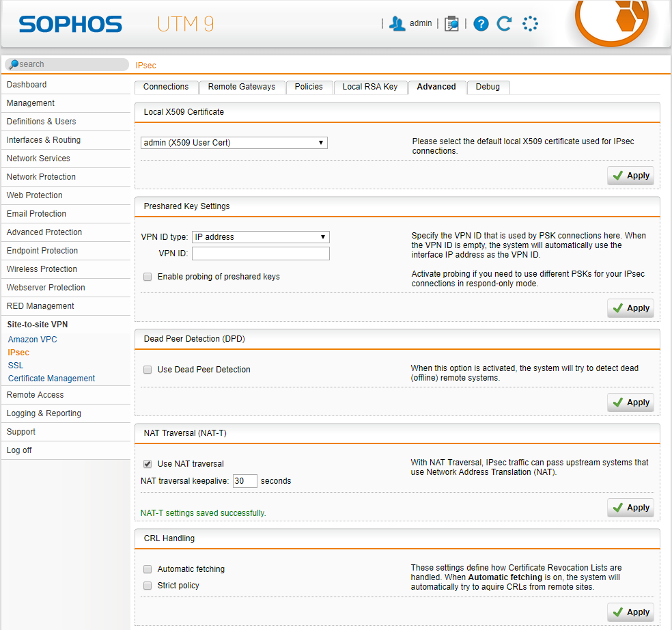Viewport: 672px width, 630px height.
Task: Click Log off in the sidebar
Action: click(x=66, y=450)
